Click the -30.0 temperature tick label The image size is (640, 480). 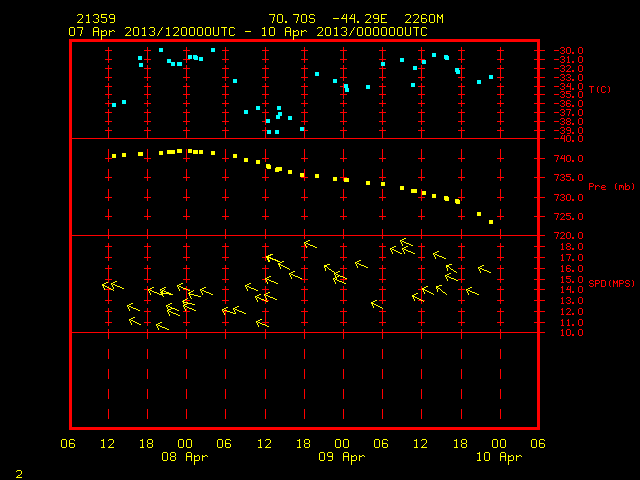(x=568, y=51)
